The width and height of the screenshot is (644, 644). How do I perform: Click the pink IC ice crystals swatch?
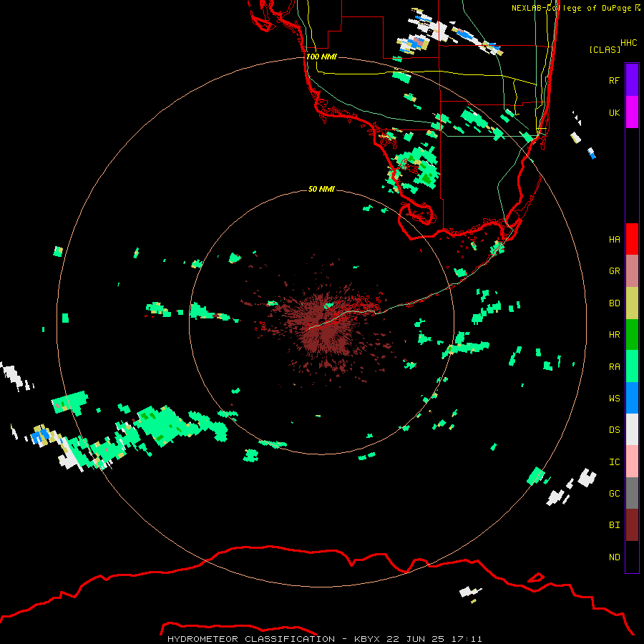point(632,462)
